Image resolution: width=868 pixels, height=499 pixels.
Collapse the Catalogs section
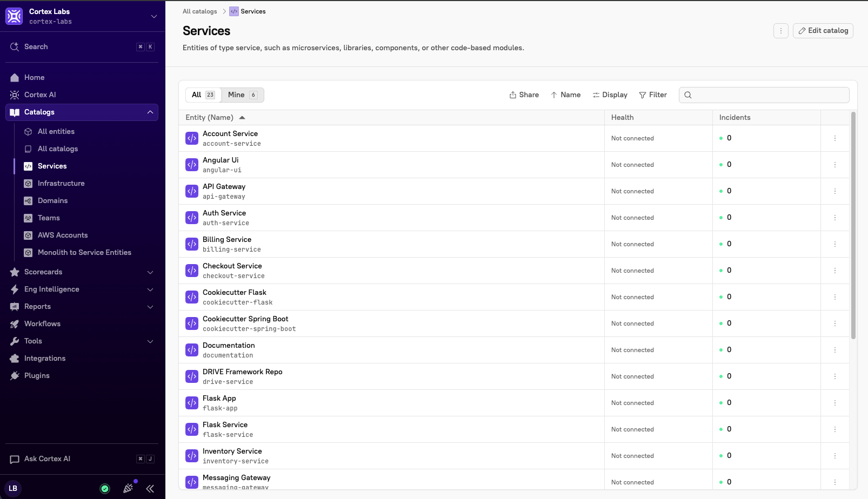150,112
